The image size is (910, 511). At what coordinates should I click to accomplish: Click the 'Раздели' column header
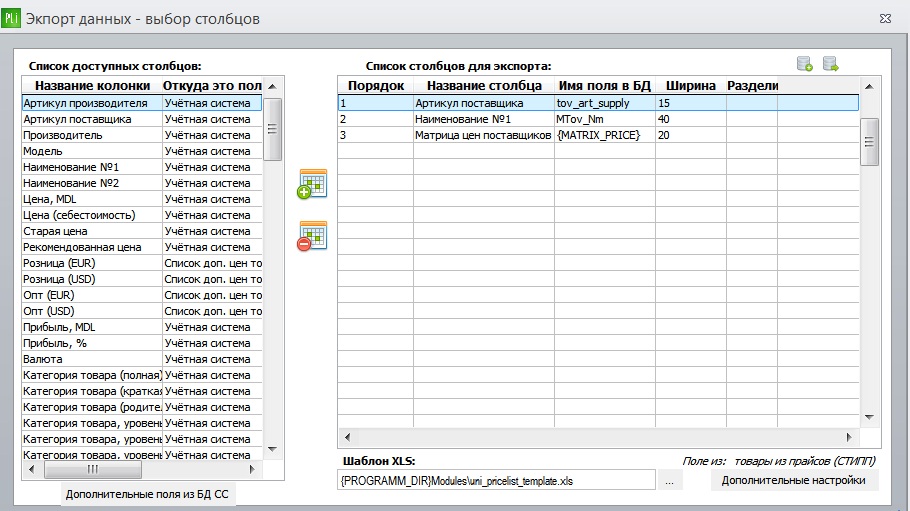(x=752, y=85)
